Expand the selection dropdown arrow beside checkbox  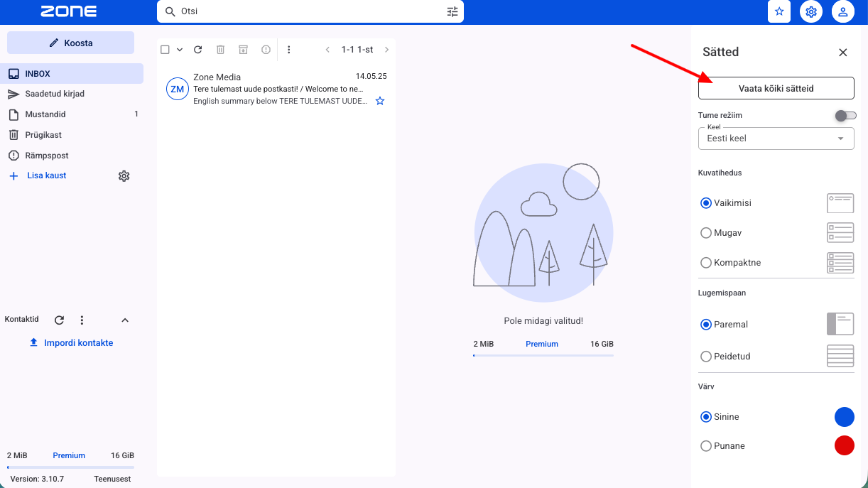[x=180, y=50]
